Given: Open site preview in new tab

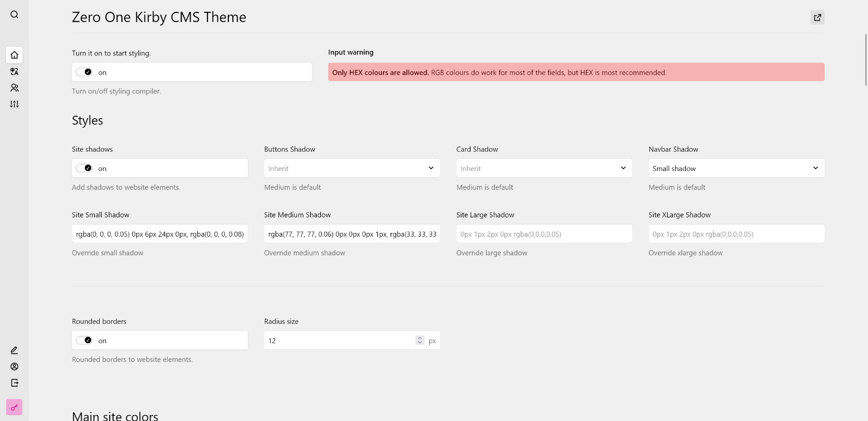Looking at the screenshot, I should pyautogui.click(x=817, y=17).
